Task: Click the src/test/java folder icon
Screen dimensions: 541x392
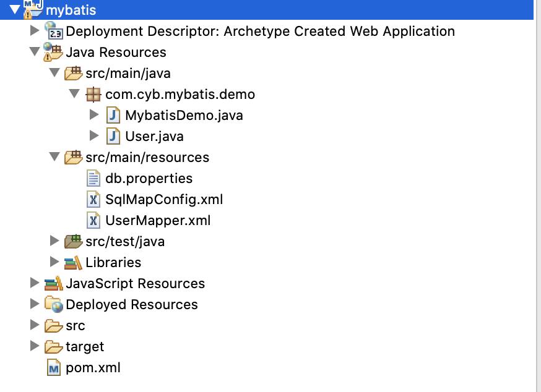Action: click(73, 241)
